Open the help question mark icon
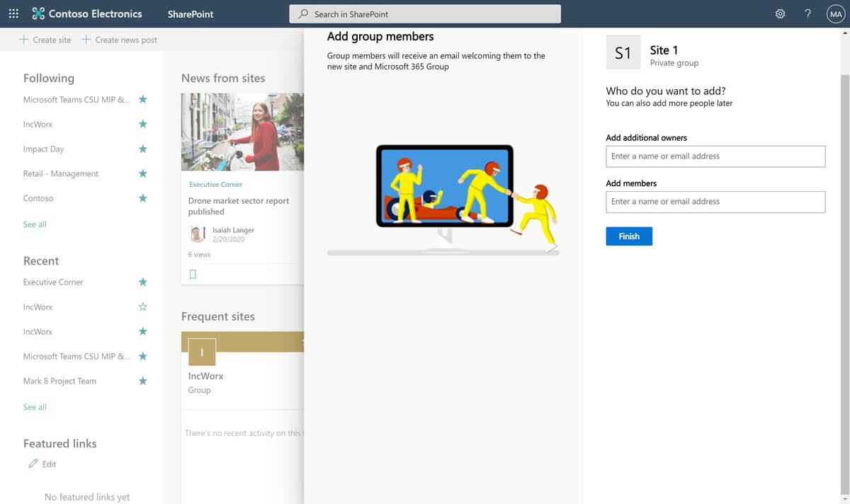This screenshot has height=504, width=850. click(807, 13)
